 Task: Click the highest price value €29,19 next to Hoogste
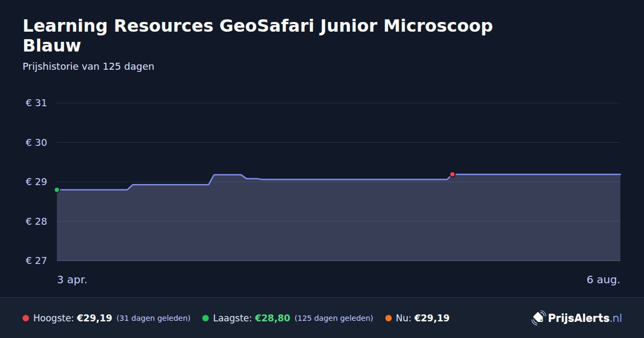tap(94, 318)
